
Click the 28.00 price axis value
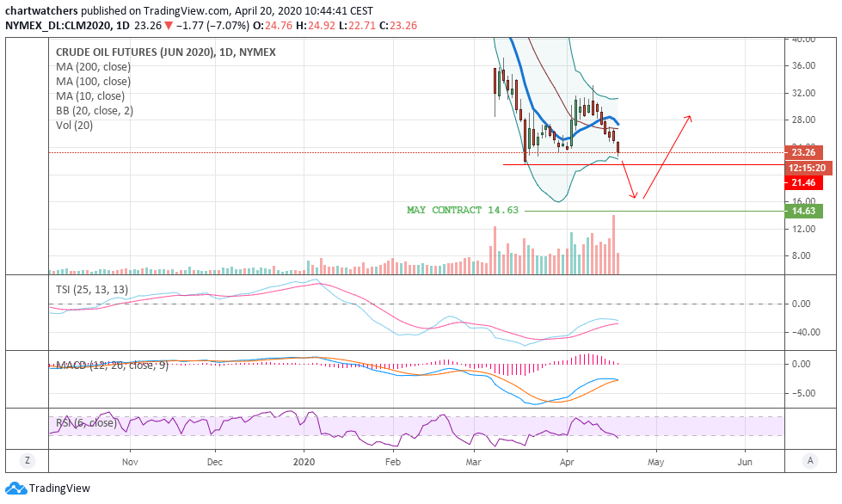point(803,120)
